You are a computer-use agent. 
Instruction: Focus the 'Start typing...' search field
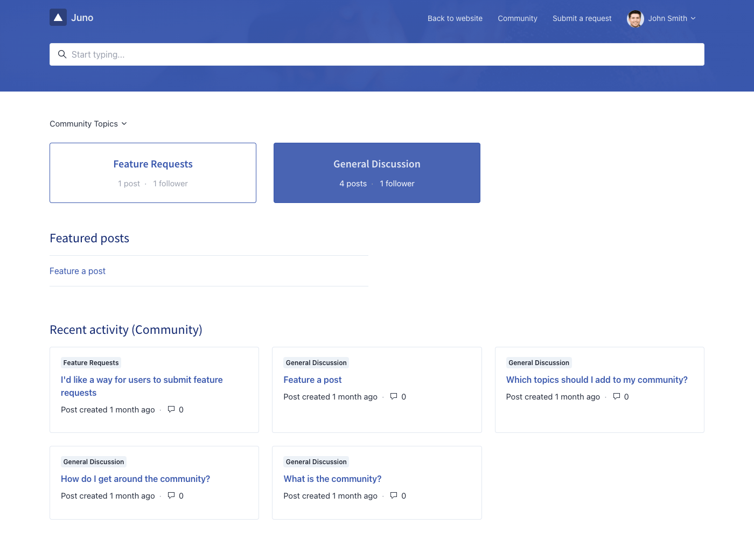click(x=377, y=54)
